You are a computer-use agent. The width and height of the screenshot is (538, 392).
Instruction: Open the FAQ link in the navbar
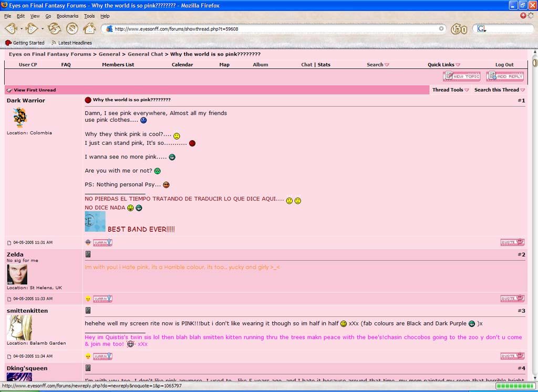coord(66,65)
